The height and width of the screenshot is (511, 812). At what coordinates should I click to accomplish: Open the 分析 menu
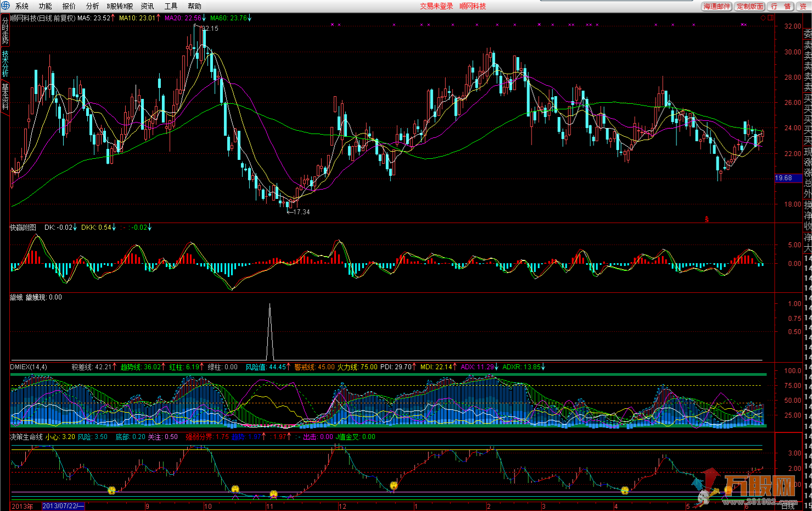93,6
